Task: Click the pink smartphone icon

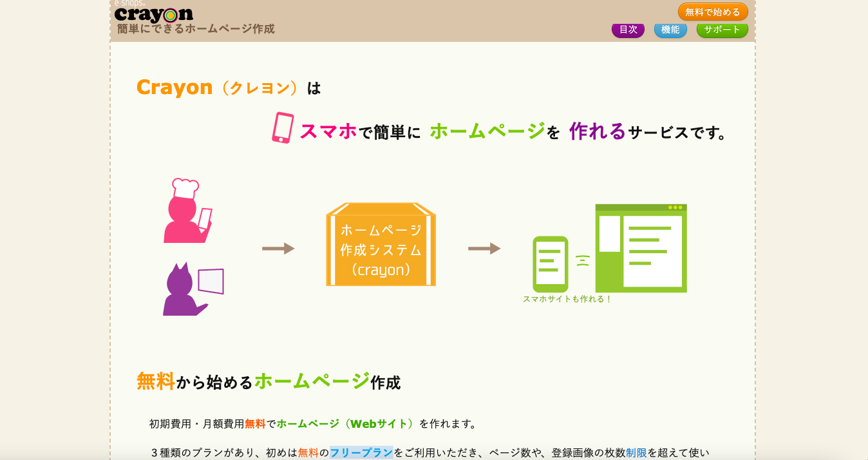Action: click(x=283, y=128)
